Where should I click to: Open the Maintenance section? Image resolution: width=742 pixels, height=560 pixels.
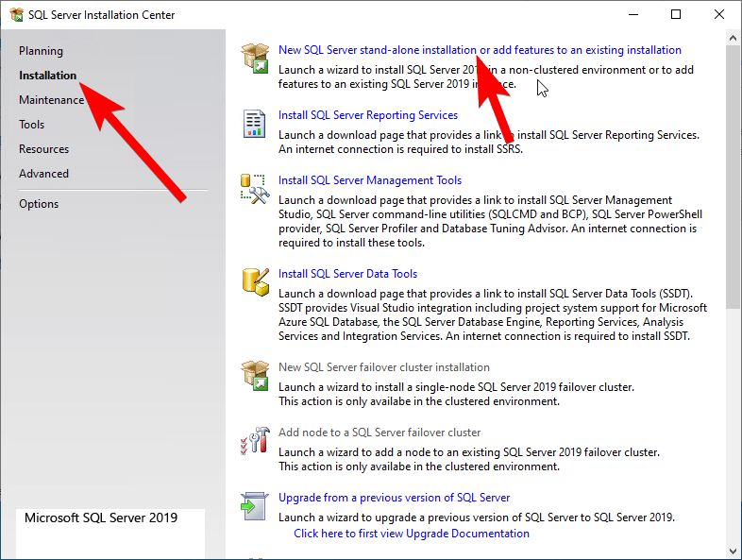point(51,100)
